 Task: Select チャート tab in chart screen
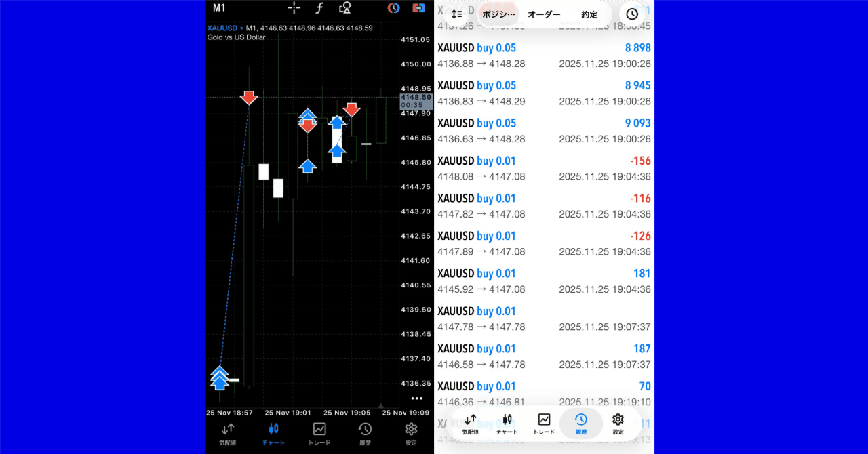coord(273,434)
